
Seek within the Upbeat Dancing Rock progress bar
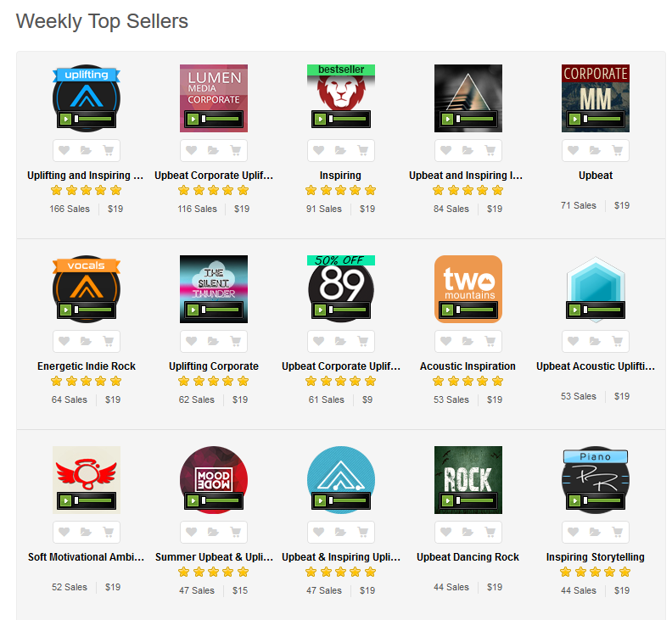pyautogui.click(x=475, y=500)
